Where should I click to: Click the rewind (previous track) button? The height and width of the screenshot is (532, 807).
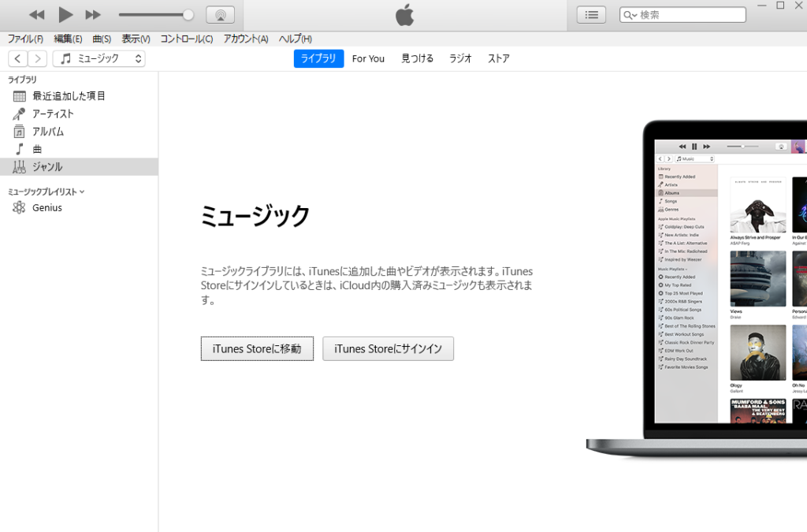click(36, 15)
